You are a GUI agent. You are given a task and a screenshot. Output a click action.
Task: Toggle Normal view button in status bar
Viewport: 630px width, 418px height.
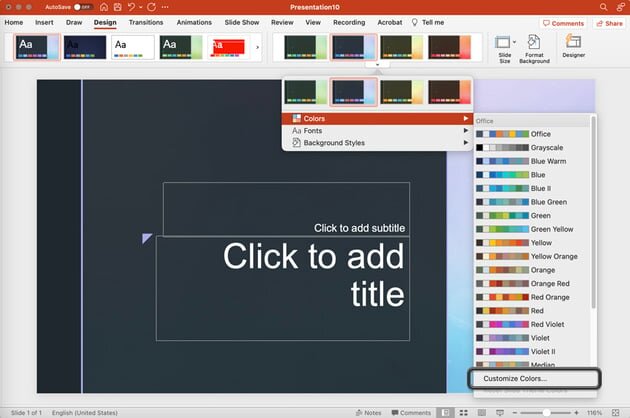click(444, 412)
